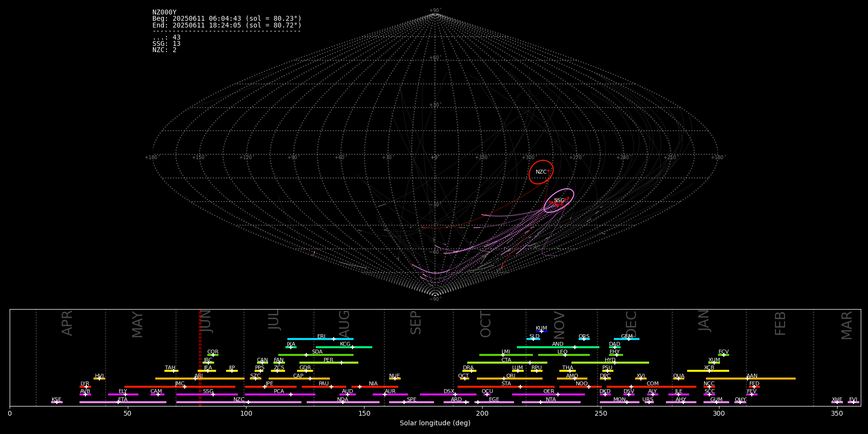Click the LMI shower label in timeline
This screenshot has width=868, height=434.
505,352
